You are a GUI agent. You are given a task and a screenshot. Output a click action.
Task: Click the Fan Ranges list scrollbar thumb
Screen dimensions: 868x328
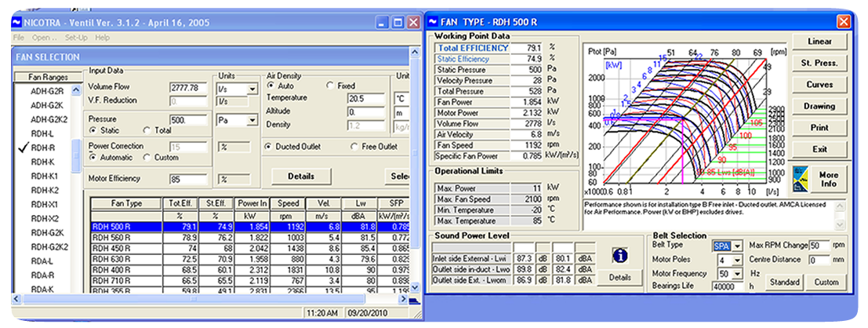(76, 156)
